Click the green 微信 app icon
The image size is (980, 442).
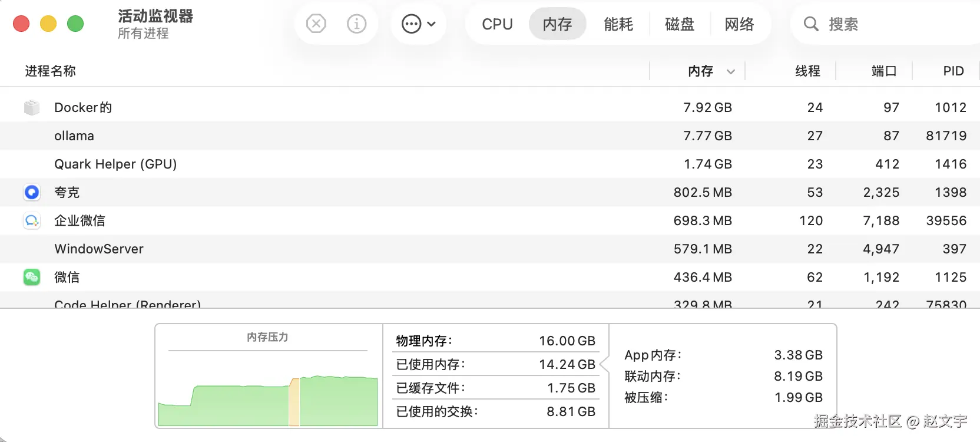point(32,277)
